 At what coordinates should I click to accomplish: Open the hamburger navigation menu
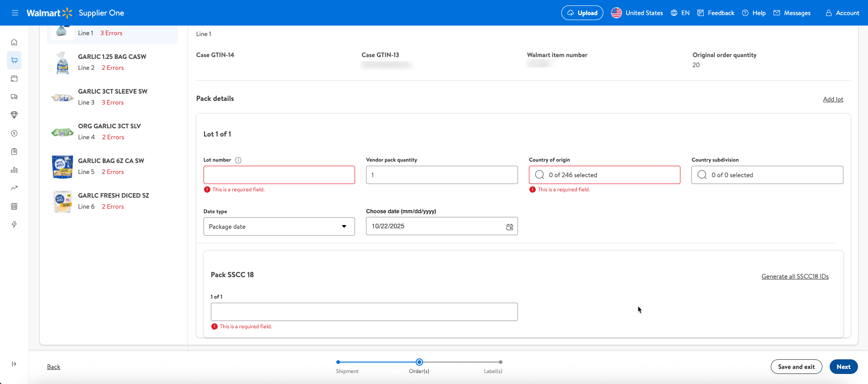[15, 13]
